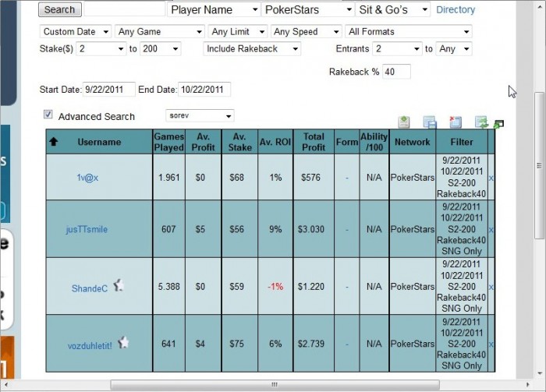Open the Player Name dropdown
This screenshot has width=546, height=392.
click(x=214, y=9)
